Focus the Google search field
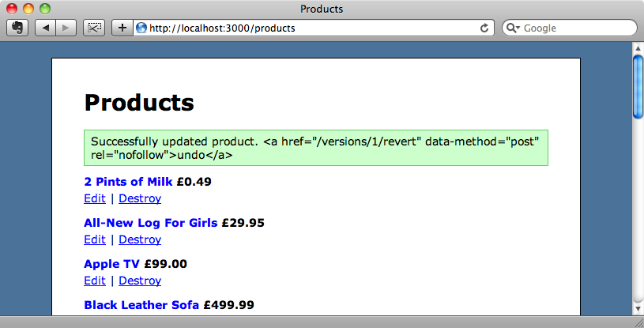The image size is (644, 328). [569, 28]
